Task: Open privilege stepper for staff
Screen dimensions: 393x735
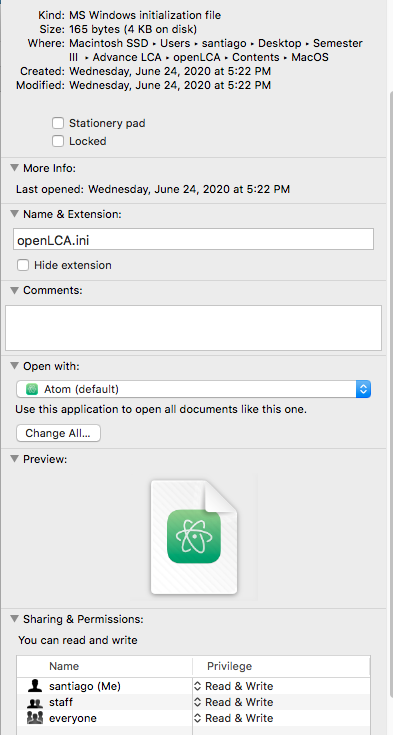Action: coord(197,702)
